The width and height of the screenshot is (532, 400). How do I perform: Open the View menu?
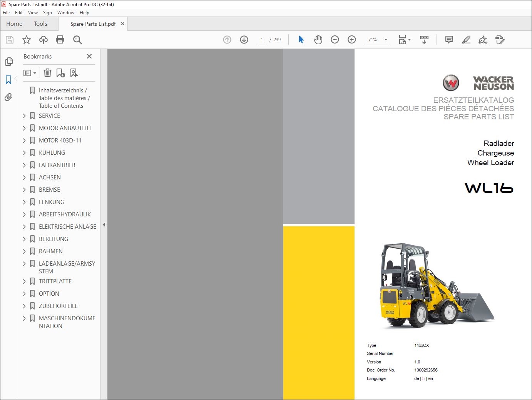pyautogui.click(x=33, y=13)
